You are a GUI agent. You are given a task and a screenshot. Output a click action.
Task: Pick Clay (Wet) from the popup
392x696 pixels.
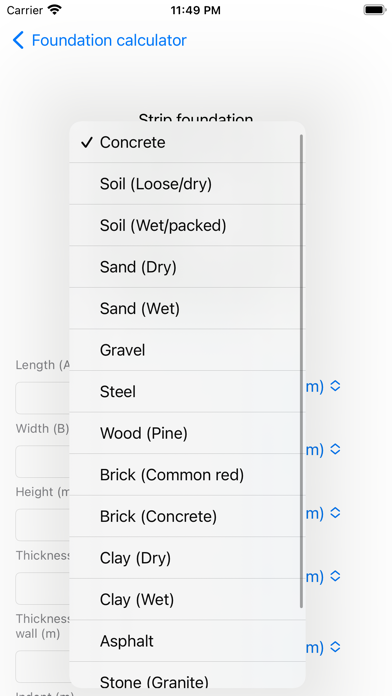(x=187, y=600)
